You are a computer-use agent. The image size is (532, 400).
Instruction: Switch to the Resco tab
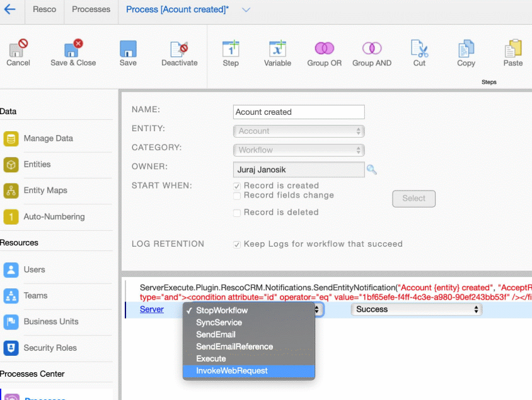[45, 9]
